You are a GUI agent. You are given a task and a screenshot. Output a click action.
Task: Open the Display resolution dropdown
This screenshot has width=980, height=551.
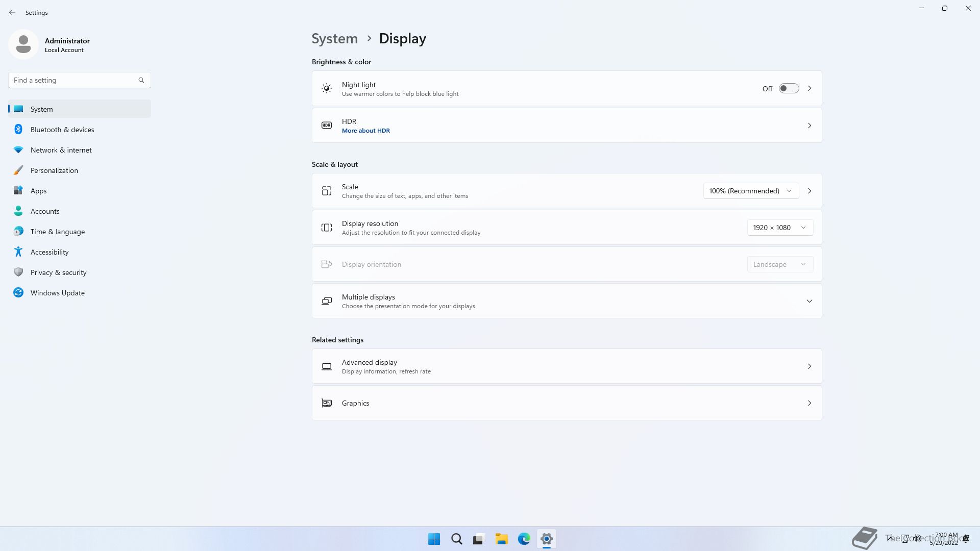[x=779, y=228]
